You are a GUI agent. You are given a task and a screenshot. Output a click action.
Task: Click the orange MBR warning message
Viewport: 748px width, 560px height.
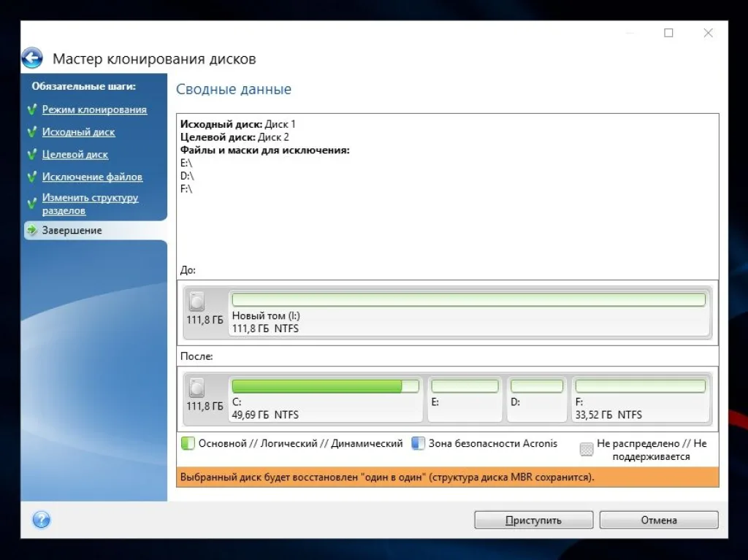448,477
